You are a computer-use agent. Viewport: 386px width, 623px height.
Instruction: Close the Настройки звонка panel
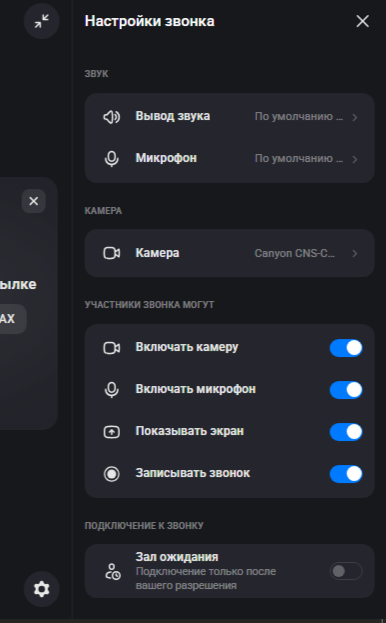(x=363, y=21)
